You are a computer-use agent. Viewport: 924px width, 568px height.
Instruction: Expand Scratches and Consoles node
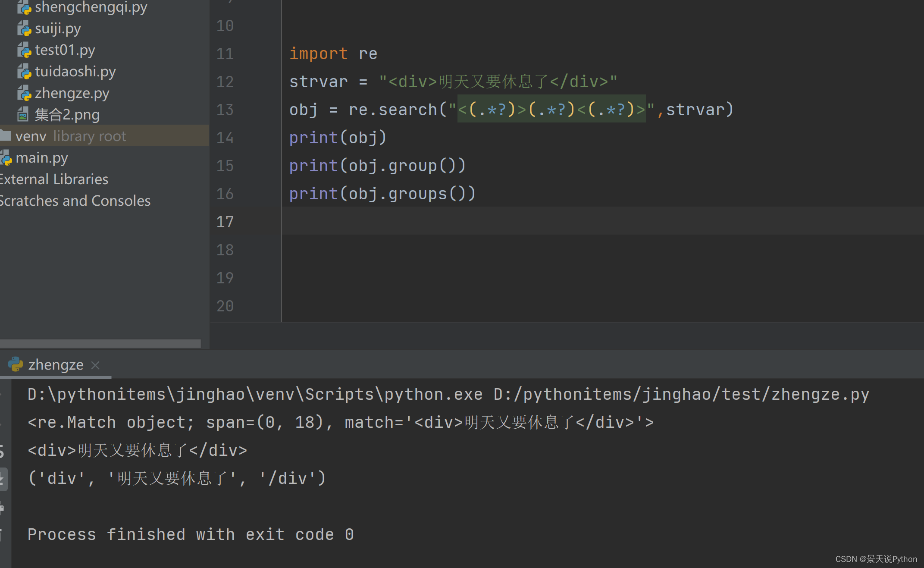[x=75, y=201]
